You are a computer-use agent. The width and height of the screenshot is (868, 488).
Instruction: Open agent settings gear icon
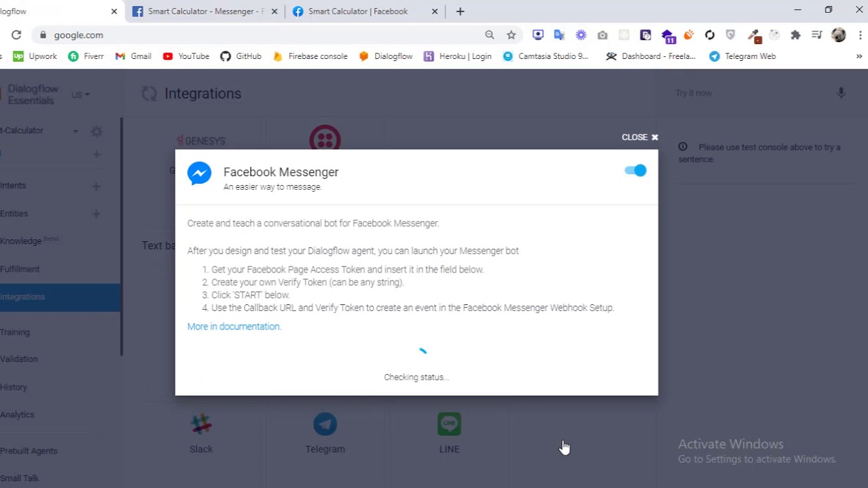coord(97,131)
